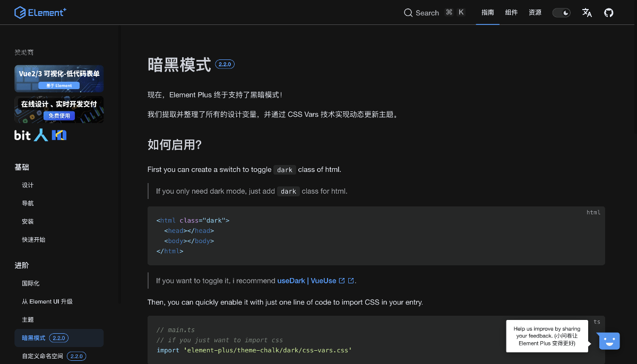Click the smiley feedback chat icon
This screenshot has height=364, width=637.
coord(609,341)
